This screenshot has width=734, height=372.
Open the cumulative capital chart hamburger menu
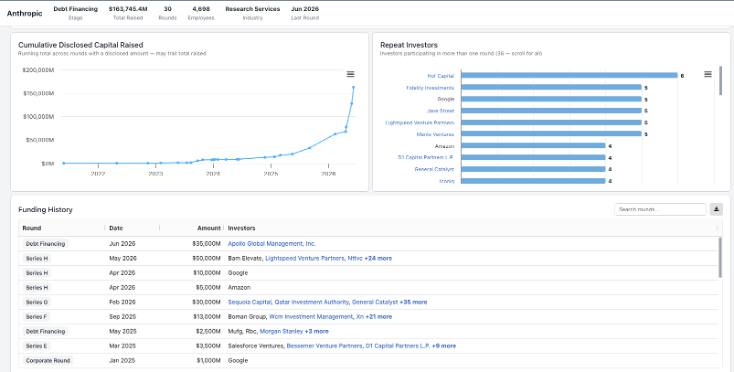(x=350, y=74)
